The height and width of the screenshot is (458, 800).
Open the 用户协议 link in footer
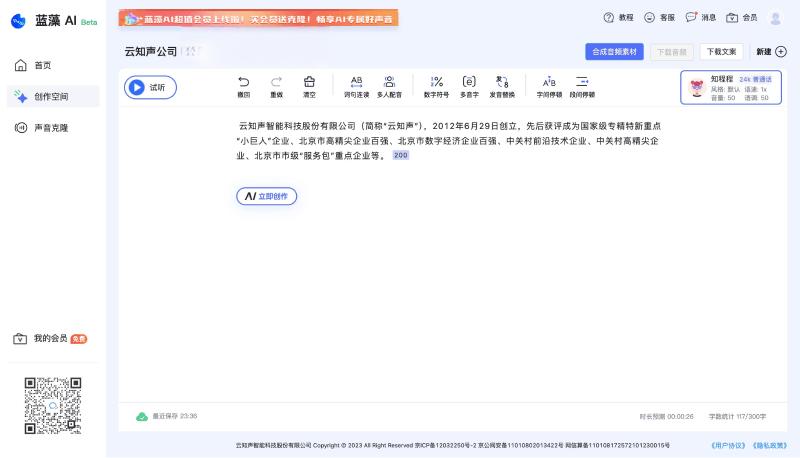pos(727,445)
